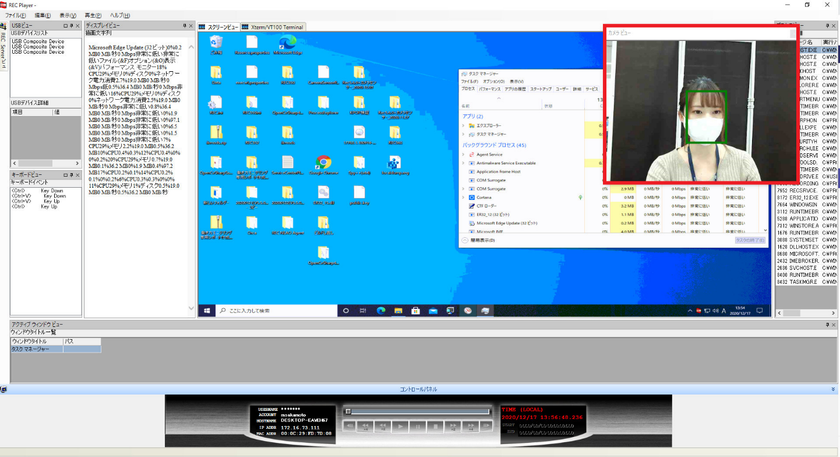The width and height of the screenshot is (840, 457).
Task: Pin the キーボードビュー panel
Action: 71,175
